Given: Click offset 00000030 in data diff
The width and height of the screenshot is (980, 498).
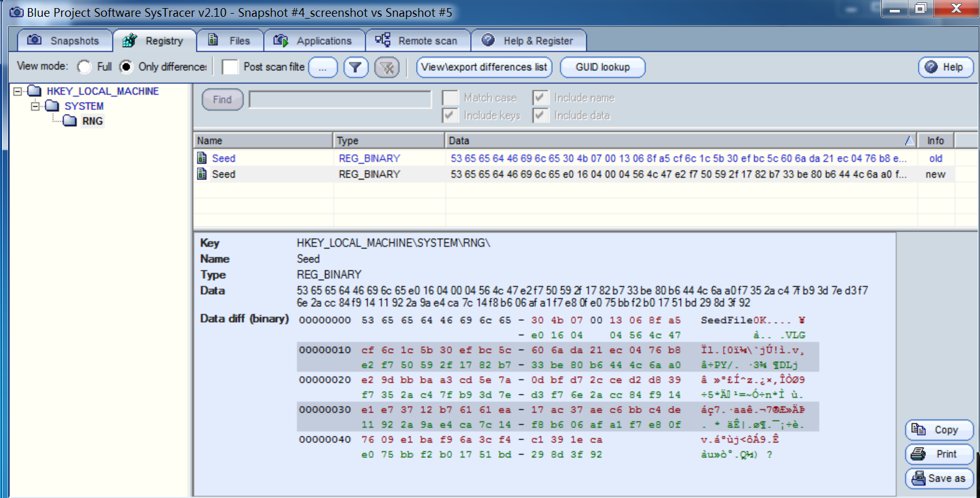Looking at the screenshot, I should (x=325, y=410).
